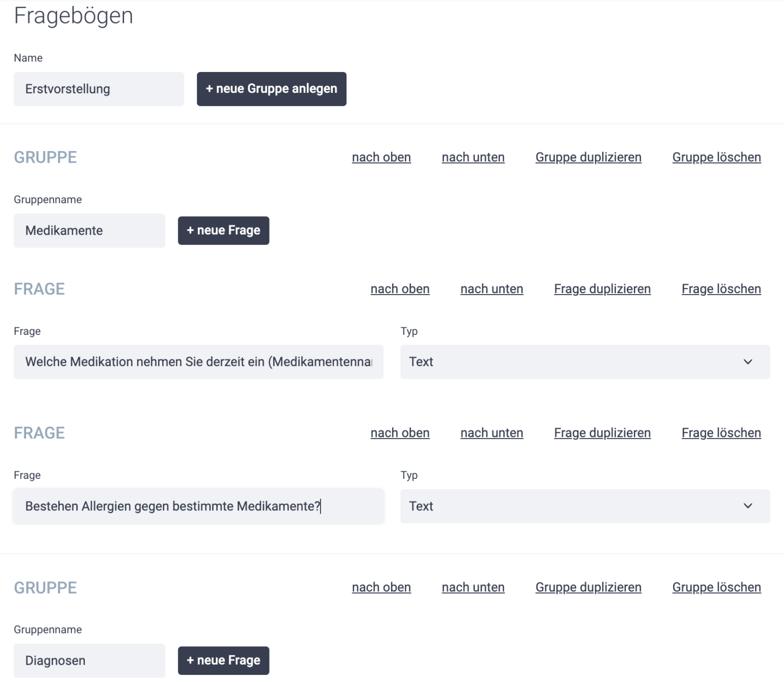This screenshot has height=682, width=784.
Task: Move the Medikamente group nach unten
Action: [x=473, y=157]
